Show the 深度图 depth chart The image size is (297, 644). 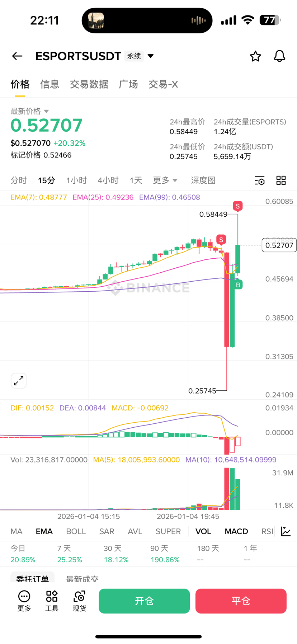[203, 180]
